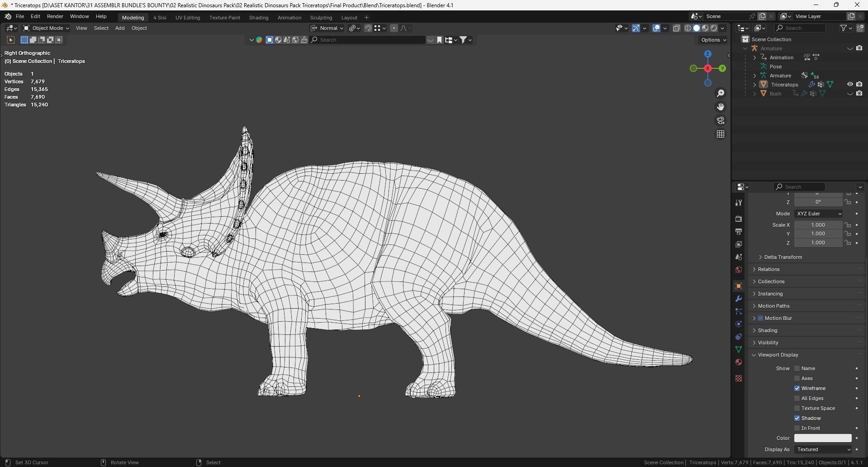Select material preview shading mode
Screen dimensions: 868x467
click(x=705, y=28)
